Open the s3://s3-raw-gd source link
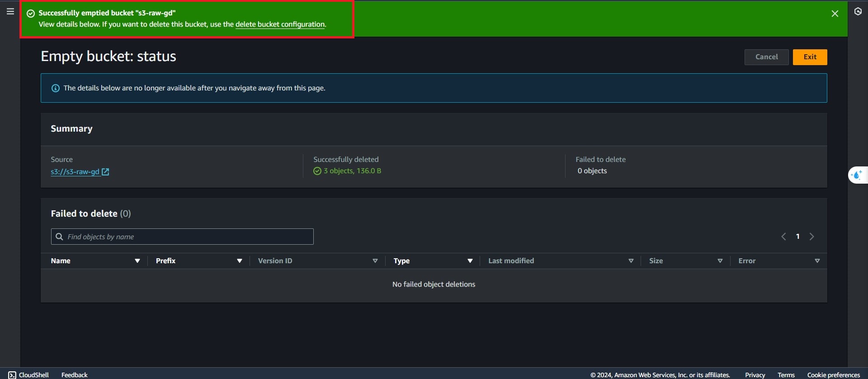This screenshot has height=379, width=868. coord(75,172)
